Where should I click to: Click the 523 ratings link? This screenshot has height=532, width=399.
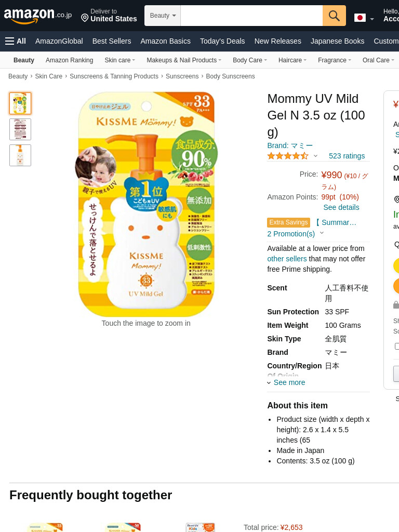(x=347, y=156)
